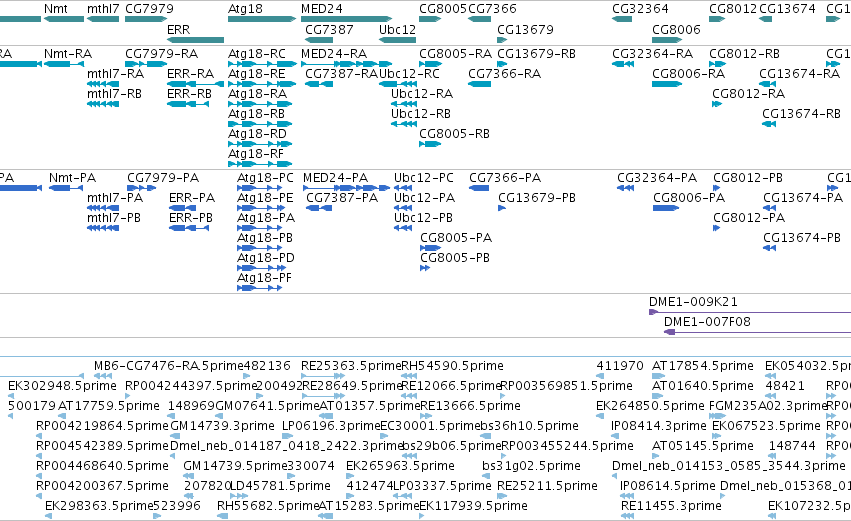This screenshot has height=521, width=851.
Task: Click EST label AT17759.5prime
Action: click(109, 406)
